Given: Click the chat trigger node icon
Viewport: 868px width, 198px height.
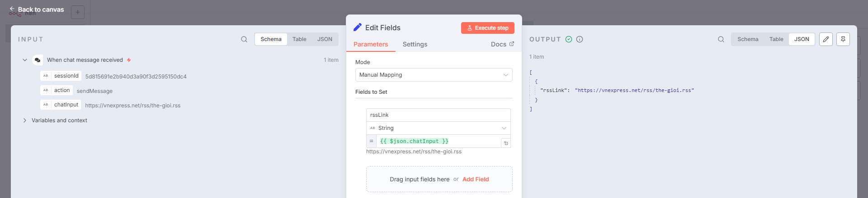Looking at the screenshot, I should (x=38, y=60).
